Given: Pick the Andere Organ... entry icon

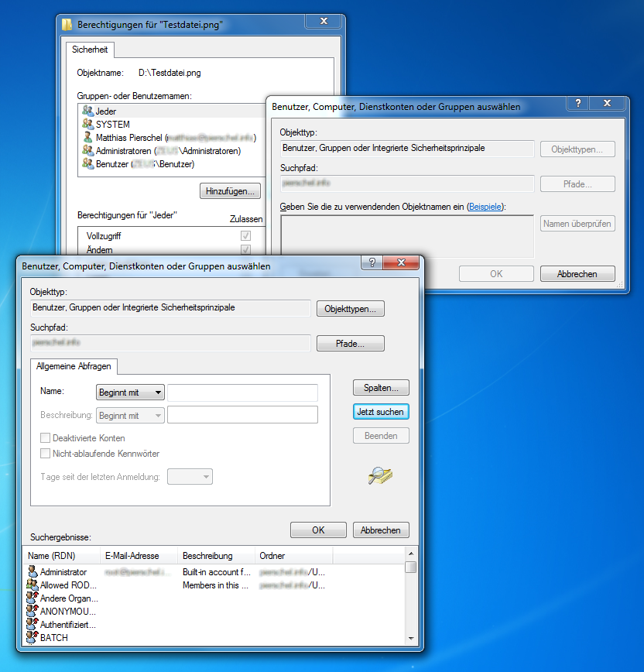Looking at the screenshot, I should pos(33,598).
